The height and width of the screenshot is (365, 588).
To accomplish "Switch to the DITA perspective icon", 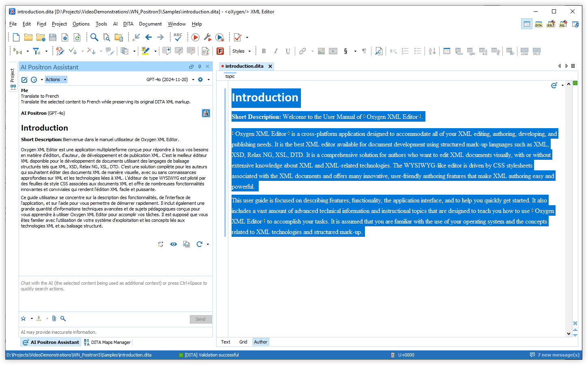I will pos(539,24).
